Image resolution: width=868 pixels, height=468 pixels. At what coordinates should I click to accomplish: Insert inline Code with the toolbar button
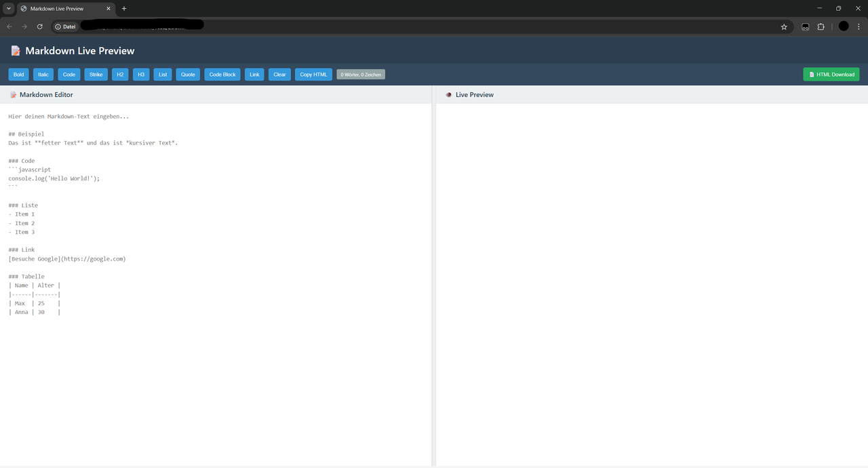coord(69,75)
